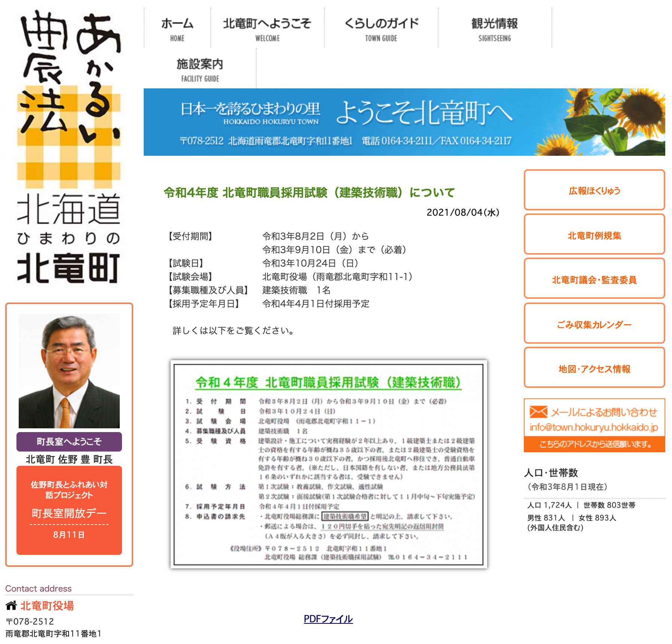
Task: Click the house icon beside 北竜町役場
Action: [x=11, y=605]
